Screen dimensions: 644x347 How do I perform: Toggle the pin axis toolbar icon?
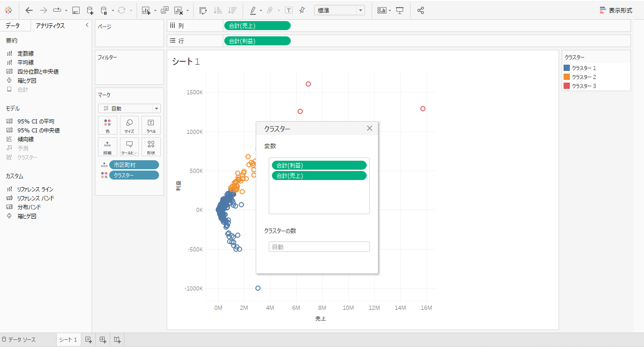pyautogui.click(x=302, y=10)
